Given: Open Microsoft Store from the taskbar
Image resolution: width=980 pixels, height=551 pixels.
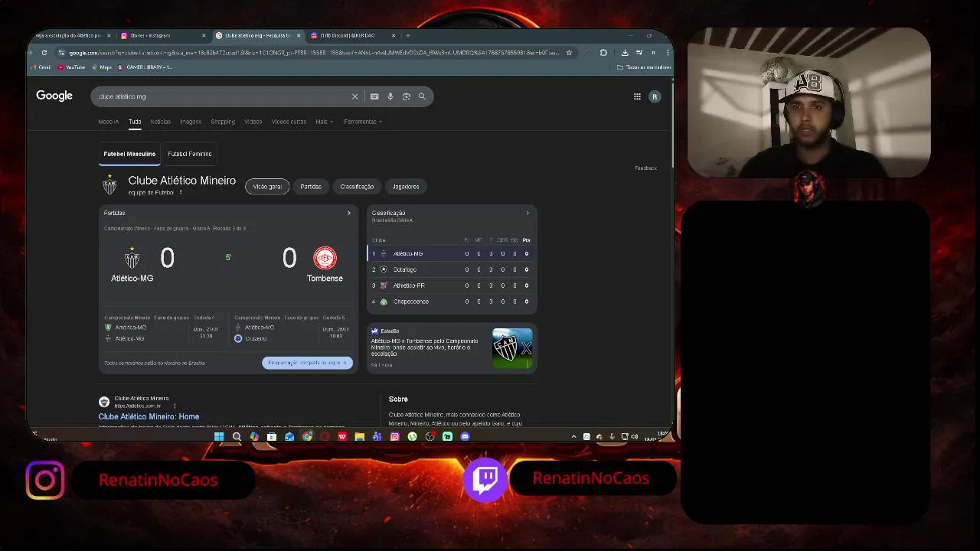Looking at the screenshot, I should [x=272, y=436].
